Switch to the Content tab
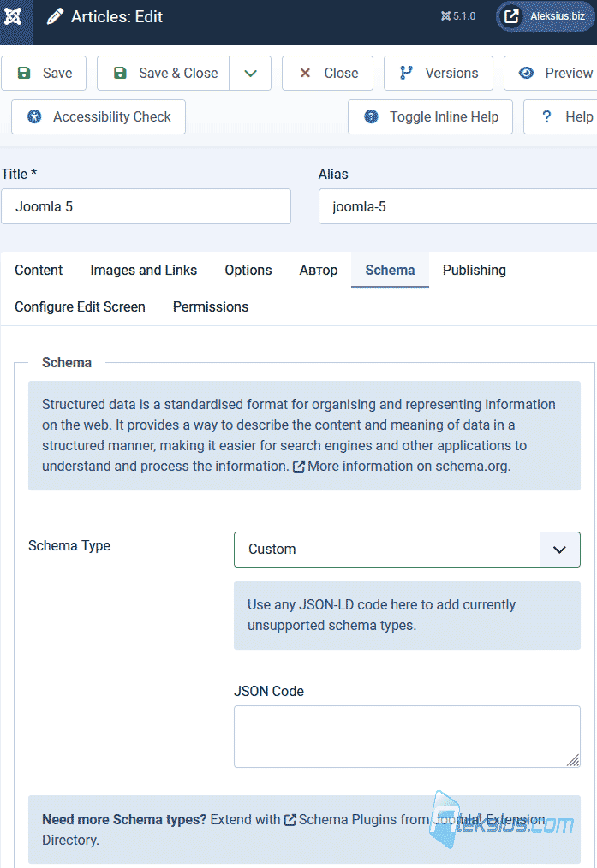The height and width of the screenshot is (868, 597). [39, 271]
